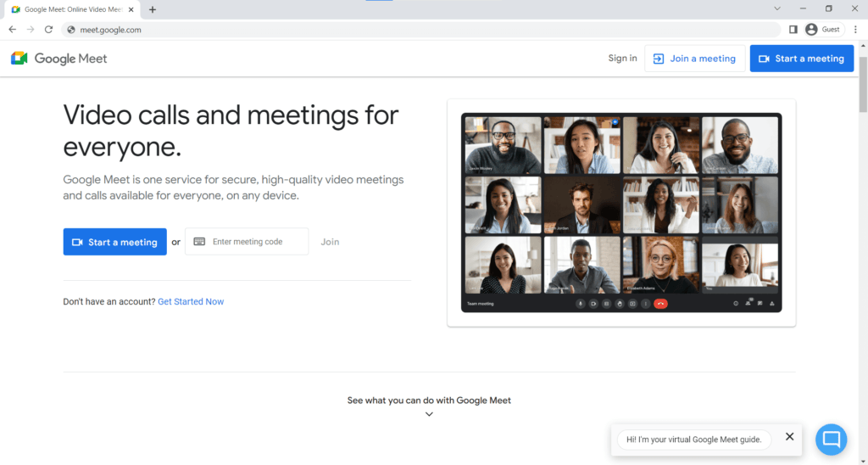Open the virtual guide chat bubble
This screenshot has height=465, width=868.
(831, 439)
